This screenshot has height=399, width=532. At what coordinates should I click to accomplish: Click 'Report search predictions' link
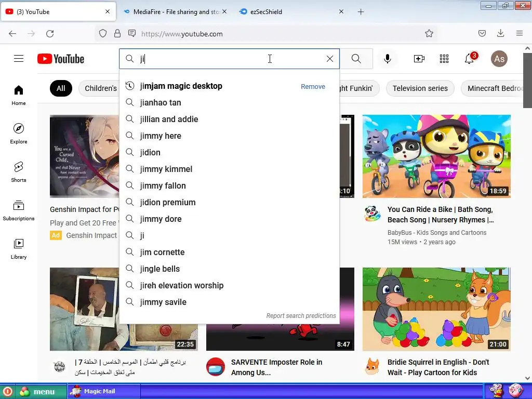(x=301, y=316)
